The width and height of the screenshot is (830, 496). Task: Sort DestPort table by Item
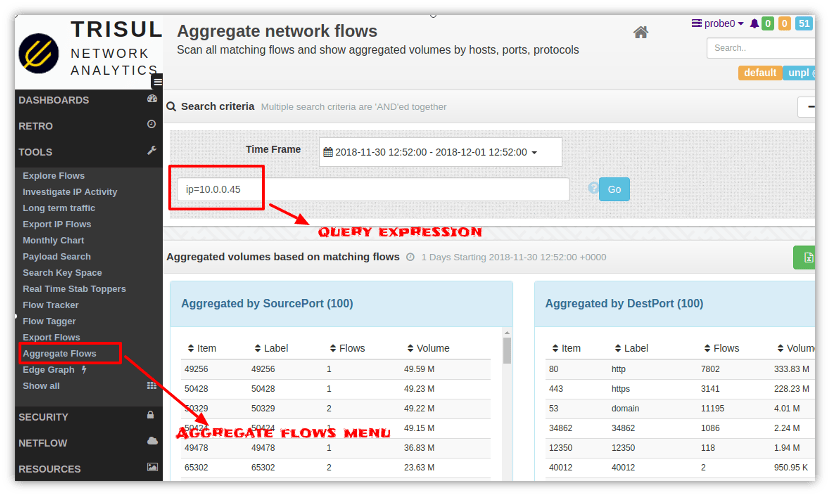tap(566, 348)
